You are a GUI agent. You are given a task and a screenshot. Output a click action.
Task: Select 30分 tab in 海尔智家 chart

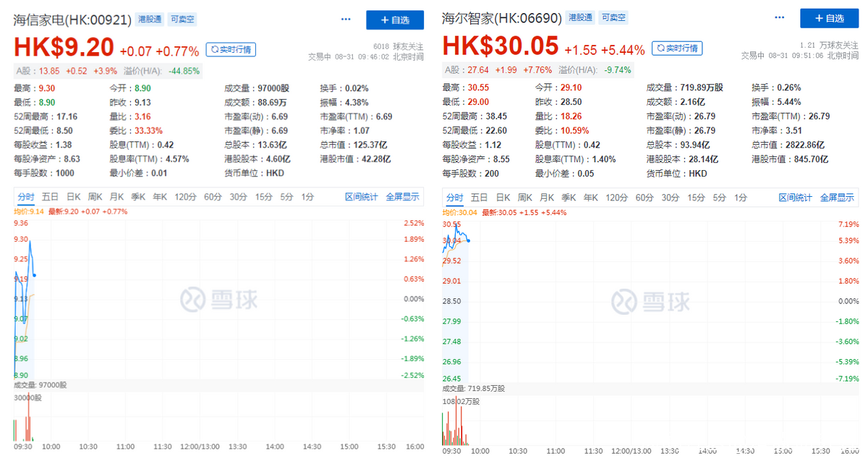tap(670, 198)
